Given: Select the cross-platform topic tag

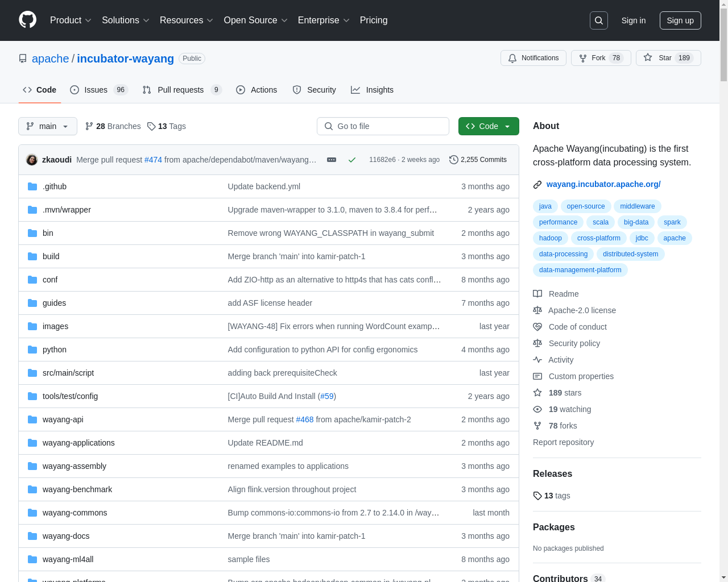Looking at the screenshot, I should (598, 238).
